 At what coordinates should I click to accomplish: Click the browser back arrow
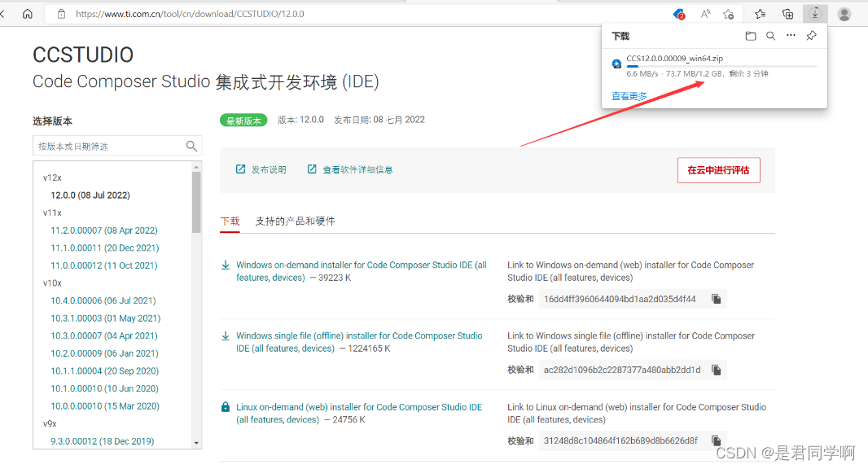[x=2, y=14]
